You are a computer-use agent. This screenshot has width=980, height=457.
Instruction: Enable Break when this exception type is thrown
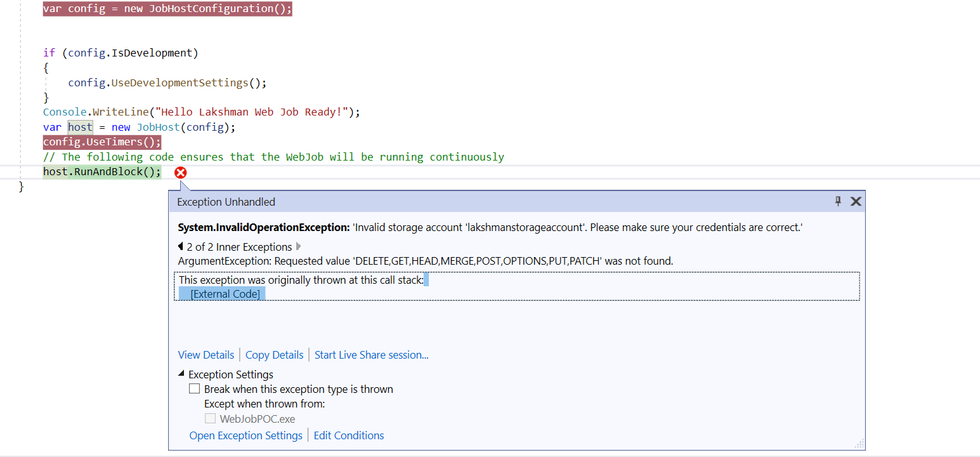tap(194, 388)
